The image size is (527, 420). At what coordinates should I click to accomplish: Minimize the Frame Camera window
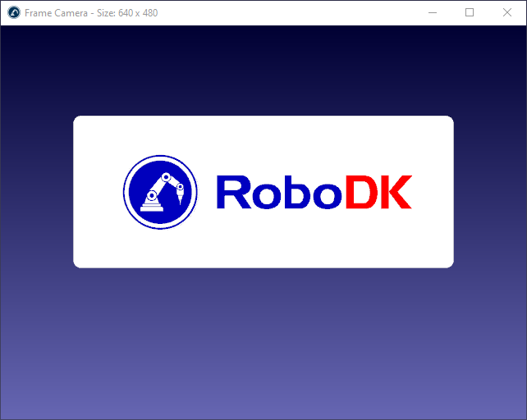pos(432,12)
